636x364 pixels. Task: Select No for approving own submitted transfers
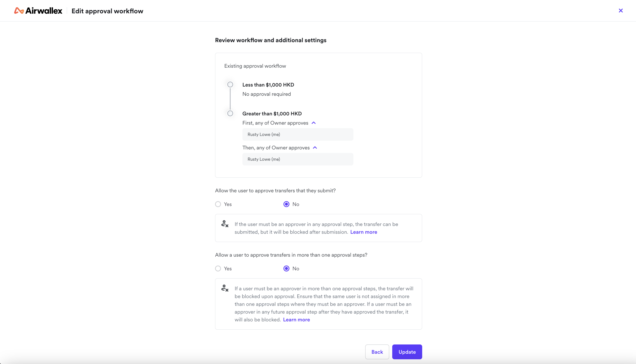286,204
